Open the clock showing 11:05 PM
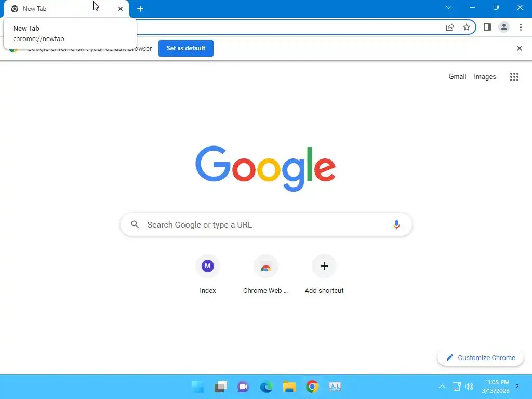This screenshot has width=532, height=399. tap(496, 387)
